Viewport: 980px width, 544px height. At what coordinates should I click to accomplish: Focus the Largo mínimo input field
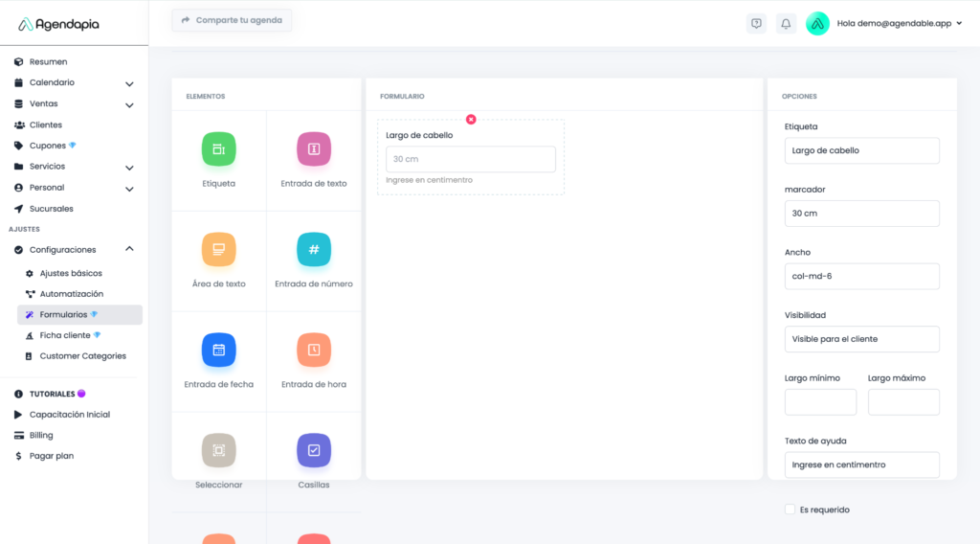click(820, 402)
